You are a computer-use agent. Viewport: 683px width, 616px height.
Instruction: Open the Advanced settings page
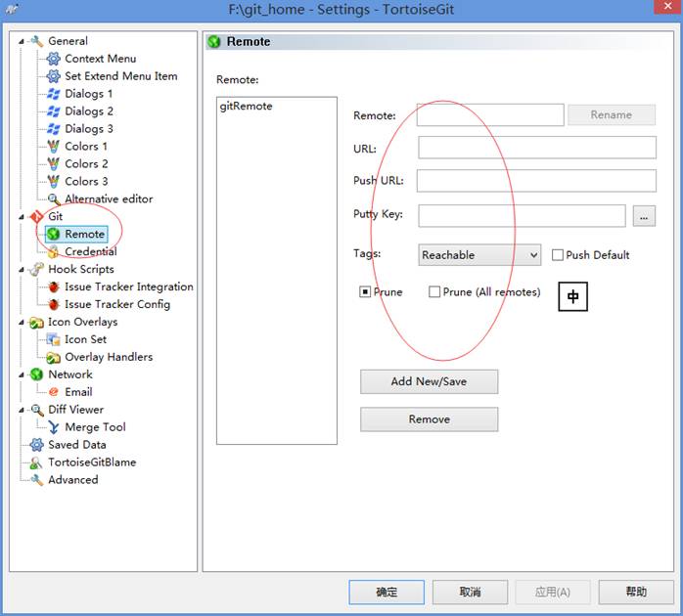point(72,480)
